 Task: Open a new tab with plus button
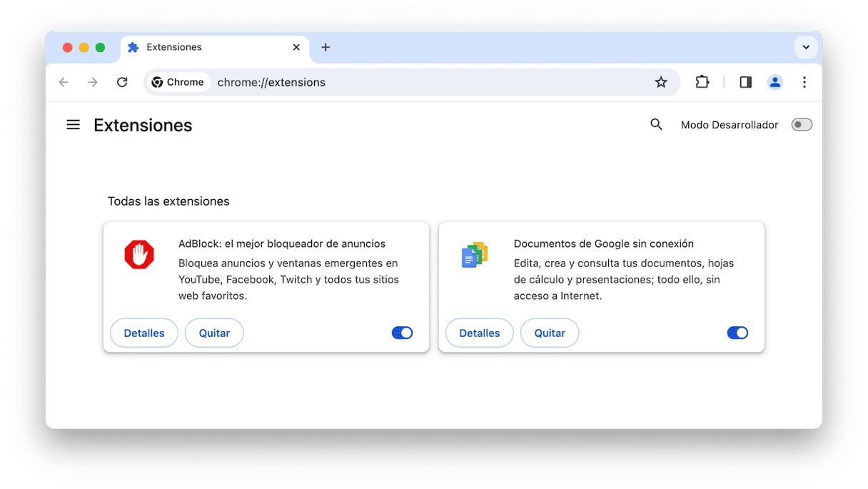[x=325, y=47]
